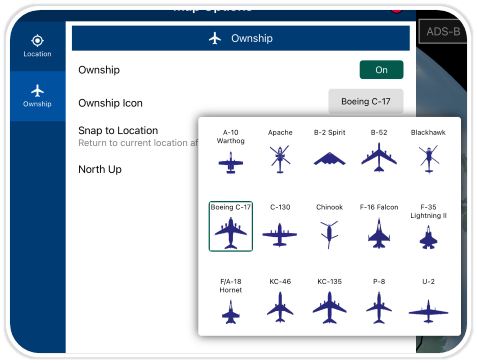
Task: Choose the Chinook helicopter icon
Action: (x=329, y=234)
